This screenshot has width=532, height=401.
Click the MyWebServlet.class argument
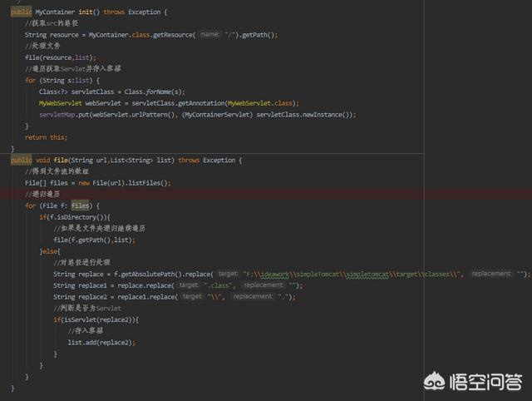point(260,103)
